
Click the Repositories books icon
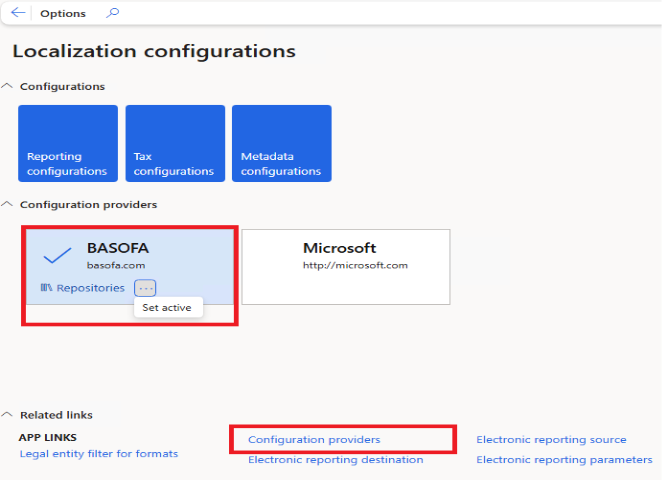coord(46,288)
